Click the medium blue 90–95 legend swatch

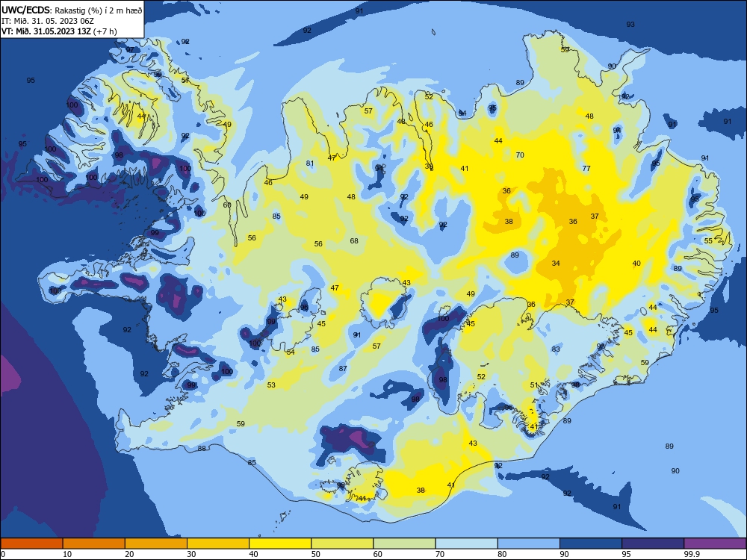591,544
